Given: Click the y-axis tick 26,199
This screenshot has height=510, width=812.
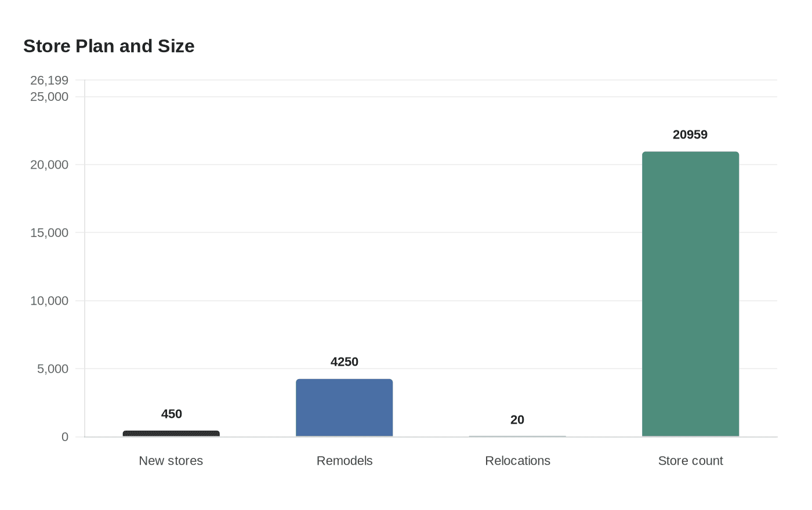Looking at the screenshot, I should point(49,80).
